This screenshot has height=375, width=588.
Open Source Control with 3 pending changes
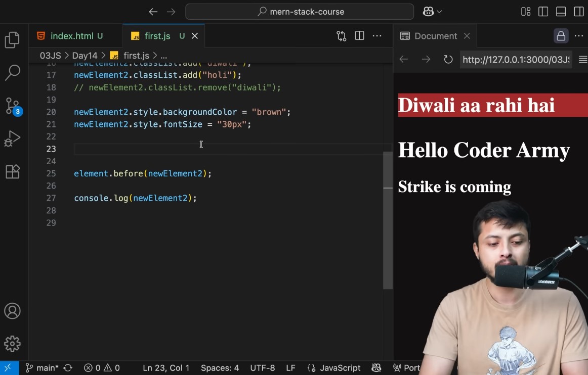[13, 107]
